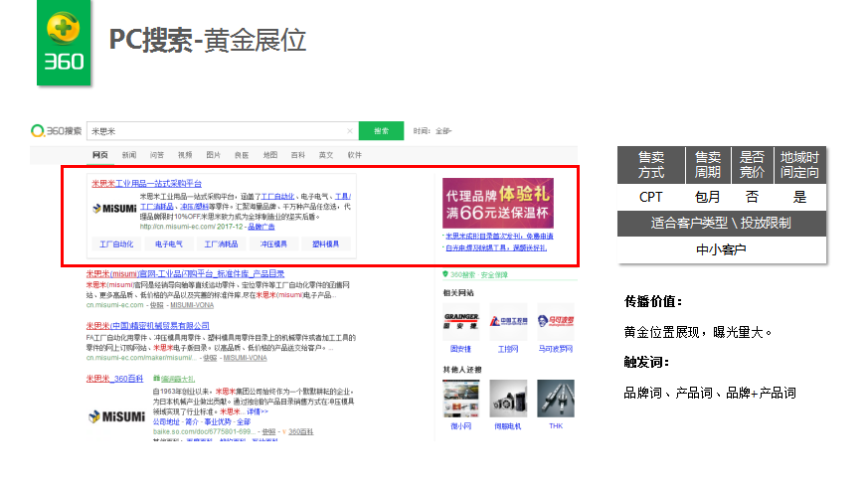Open the THK text link
This screenshot has height=488, width=868.
coord(556,426)
